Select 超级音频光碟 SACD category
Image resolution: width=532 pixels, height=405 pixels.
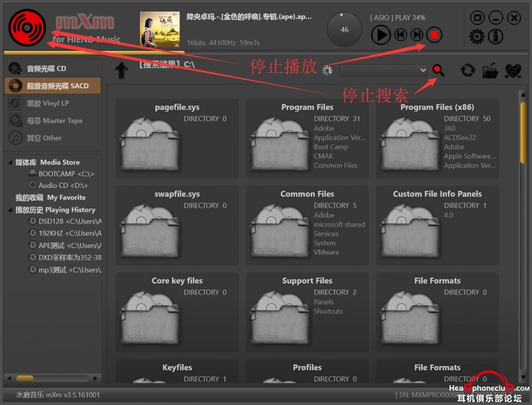[53, 86]
